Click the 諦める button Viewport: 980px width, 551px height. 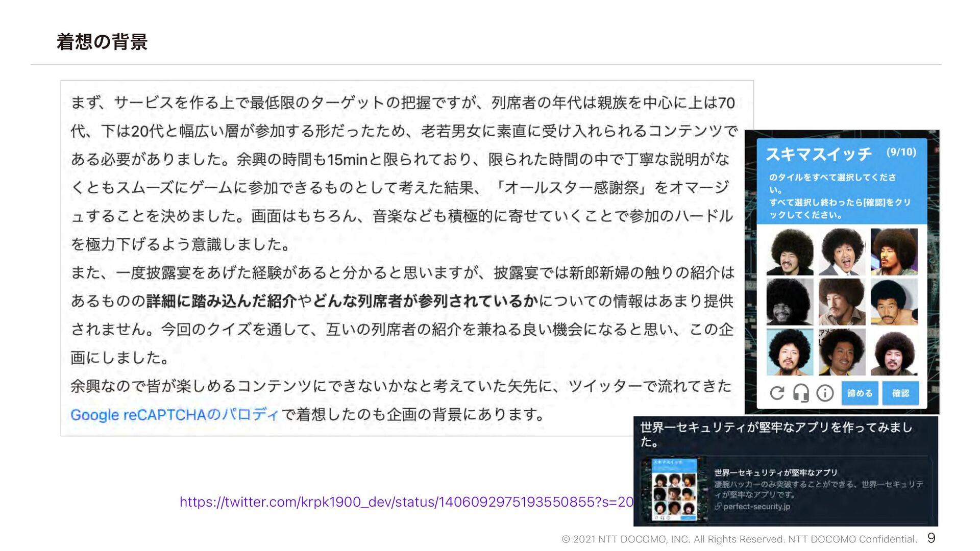coord(860,393)
